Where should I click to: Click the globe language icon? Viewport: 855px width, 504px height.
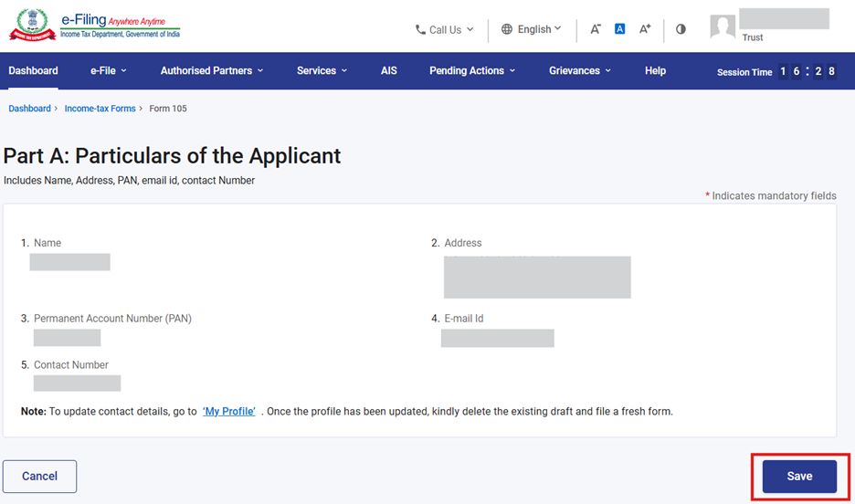[507, 29]
